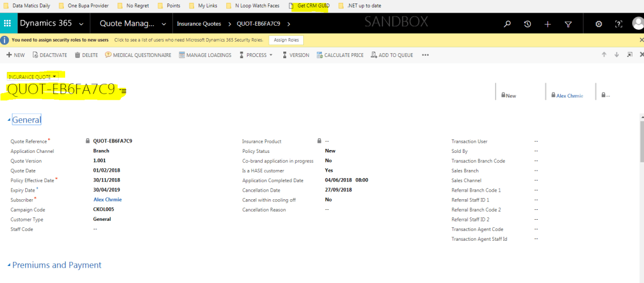Click the search magnifier icon
This screenshot has width=644, height=283.
coord(507,24)
